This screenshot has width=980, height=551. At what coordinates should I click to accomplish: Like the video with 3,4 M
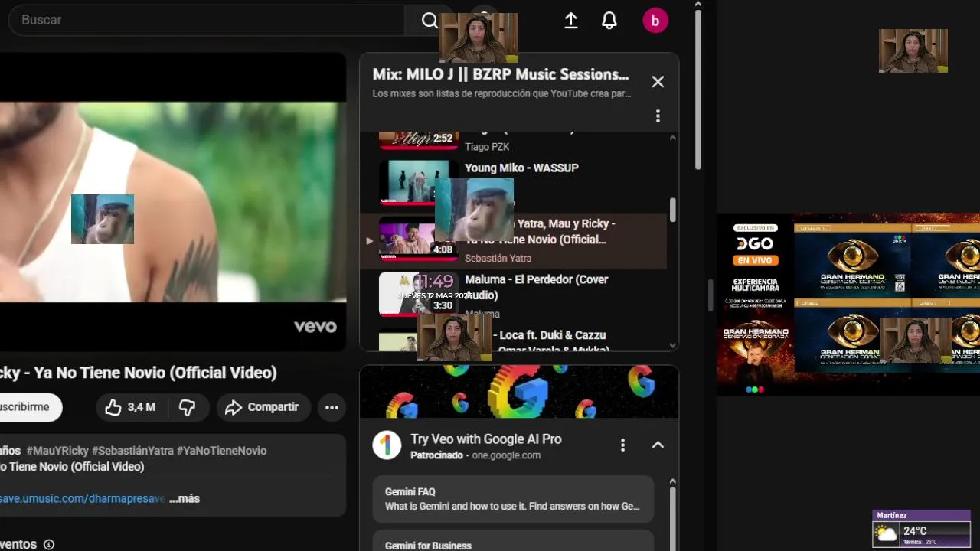[130, 407]
